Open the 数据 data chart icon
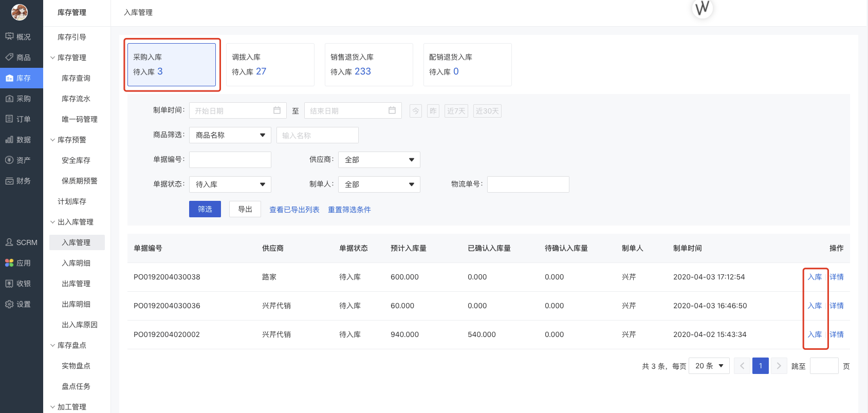The height and width of the screenshot is (413, 868). coord(9,139)
